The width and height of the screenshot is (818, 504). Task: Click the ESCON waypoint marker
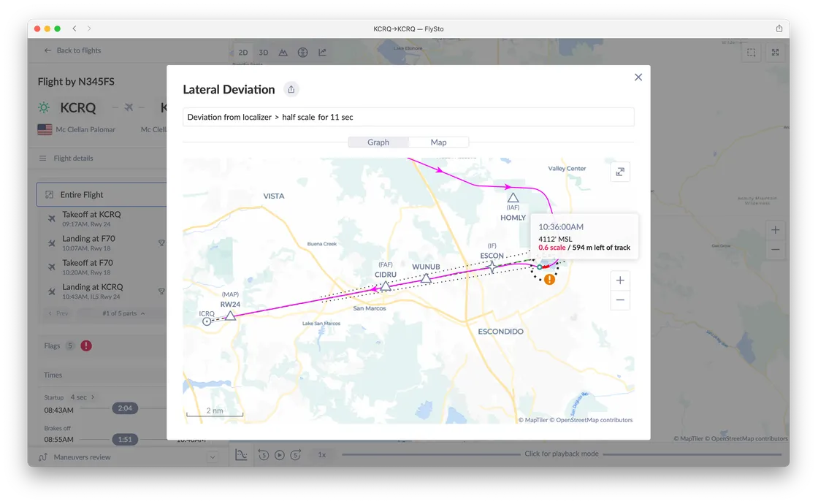click(492, 267)
